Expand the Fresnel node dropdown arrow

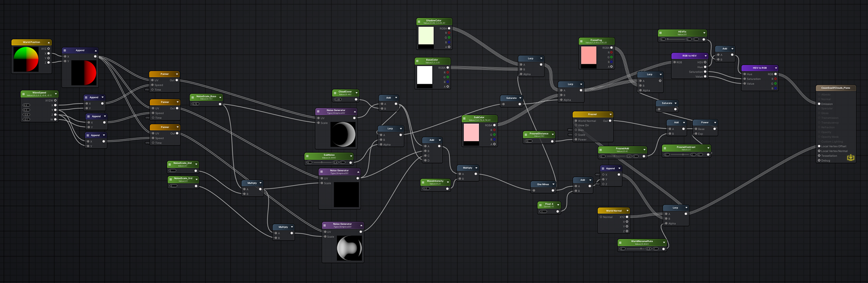tap(610, 114)
